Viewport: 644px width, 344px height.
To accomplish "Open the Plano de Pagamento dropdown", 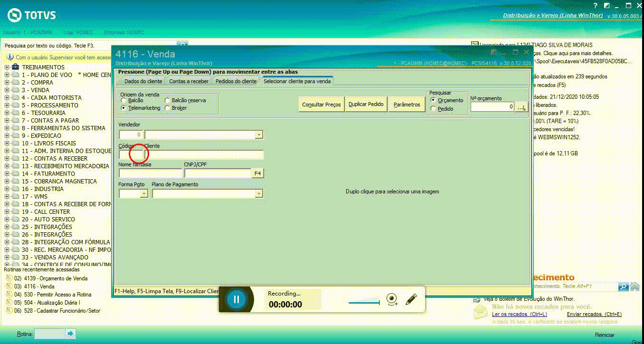I will 259,193.
